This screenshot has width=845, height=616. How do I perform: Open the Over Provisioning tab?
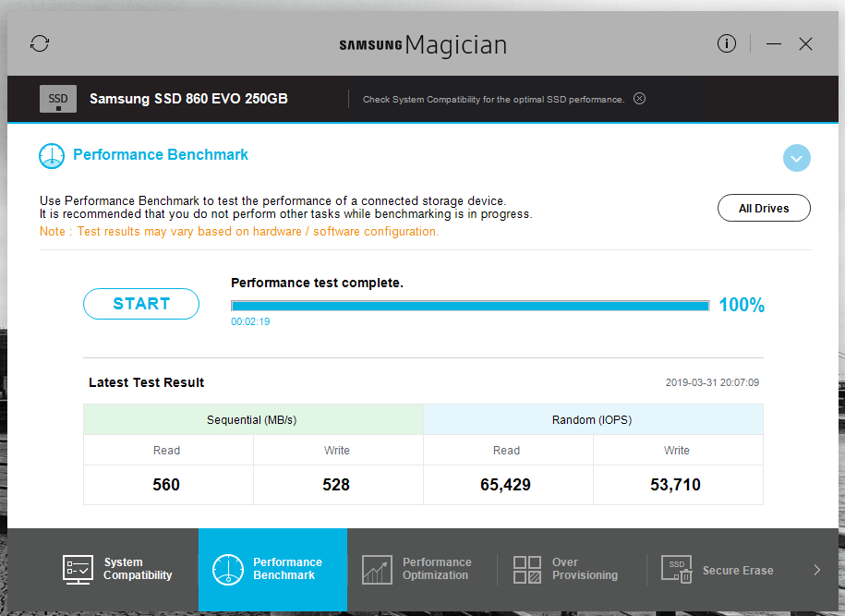pos(572,569)
